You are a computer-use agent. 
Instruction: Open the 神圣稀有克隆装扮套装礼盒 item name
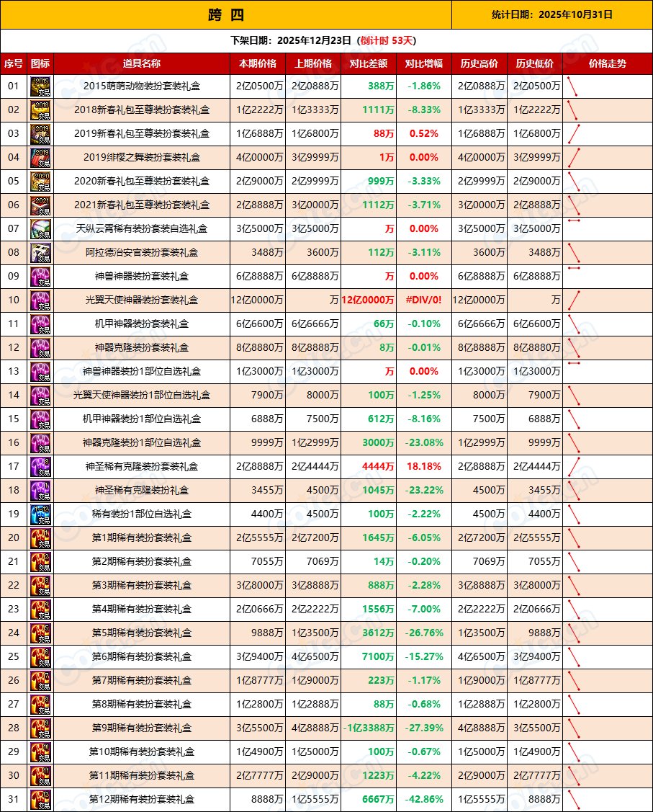tap(142, 466)
